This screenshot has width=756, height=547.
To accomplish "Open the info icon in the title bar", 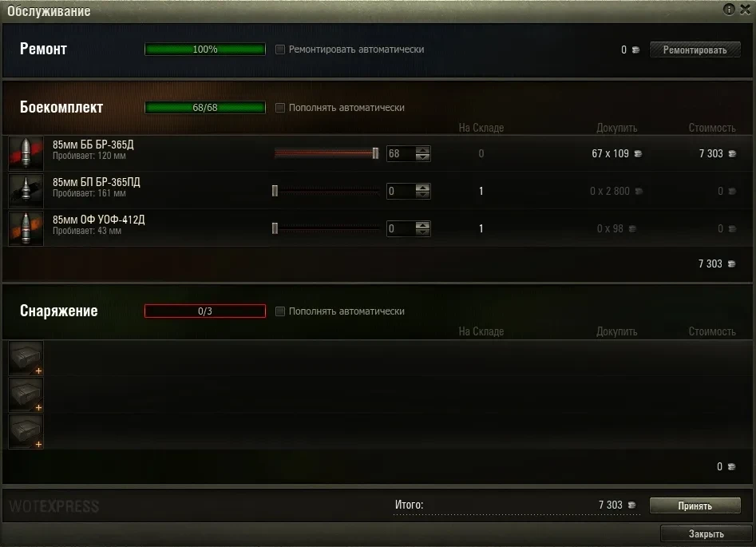I will click(729, 9).
